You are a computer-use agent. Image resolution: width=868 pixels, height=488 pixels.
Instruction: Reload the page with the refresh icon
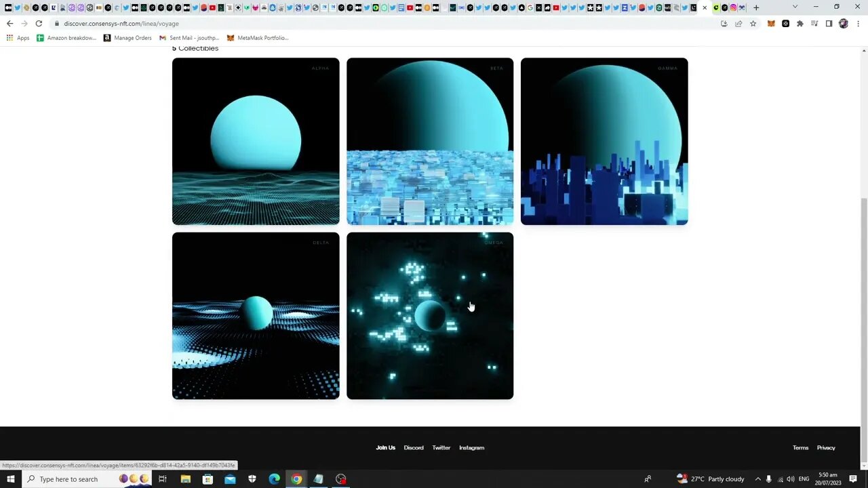click(x=39, y=23)
